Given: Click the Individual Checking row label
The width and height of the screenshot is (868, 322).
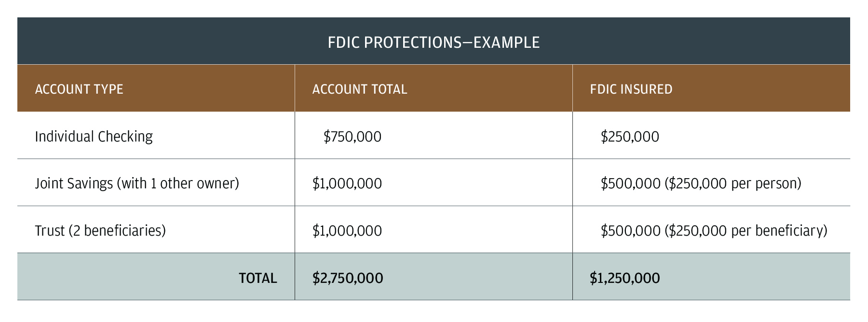Looking at the screenshot, I should 94,137.
